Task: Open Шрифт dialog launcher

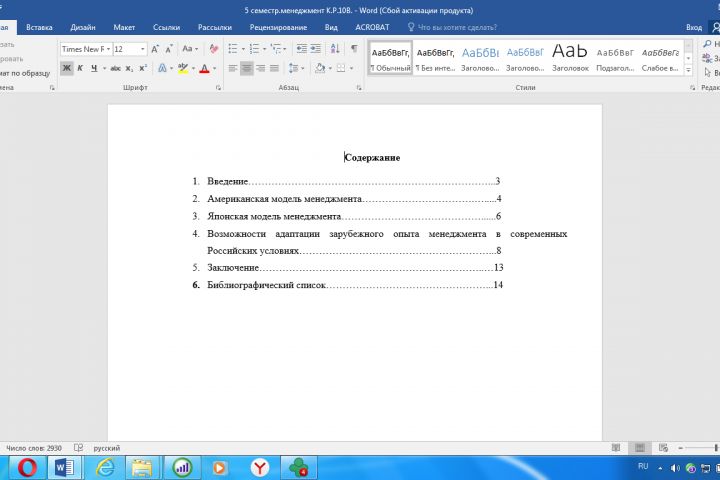Action: click(219, 87)
